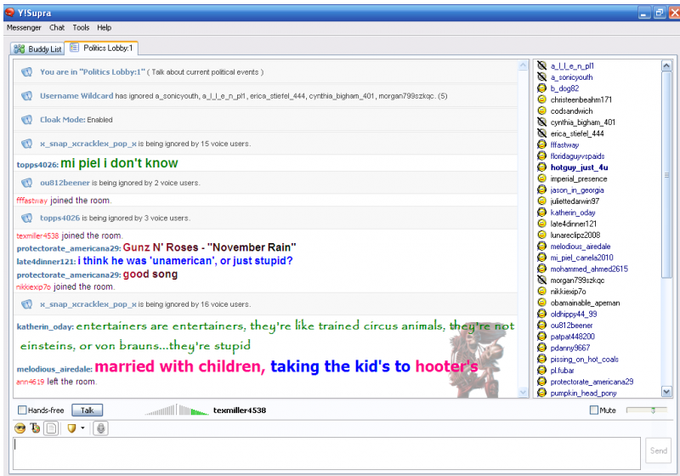Click the Talk button
Screen dimensions: 680x476
(x=87, y=410)
